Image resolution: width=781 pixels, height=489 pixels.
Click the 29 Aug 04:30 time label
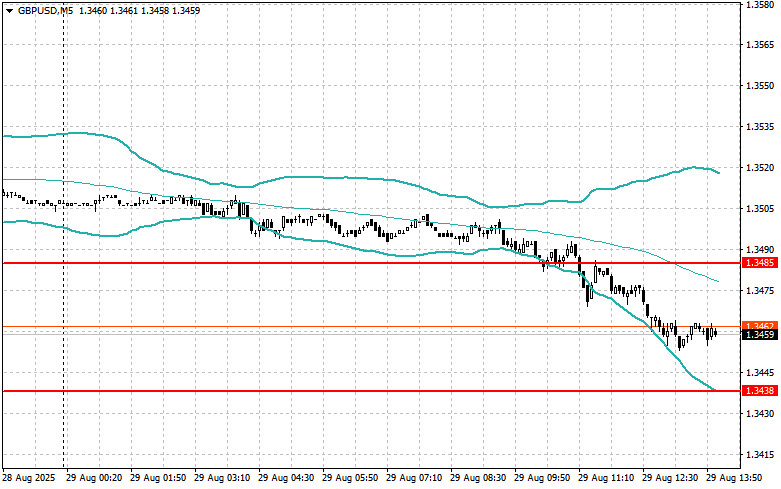coord(286,478)
